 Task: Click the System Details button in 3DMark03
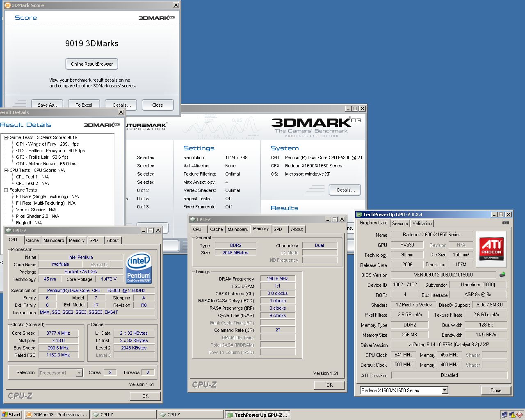346,190
